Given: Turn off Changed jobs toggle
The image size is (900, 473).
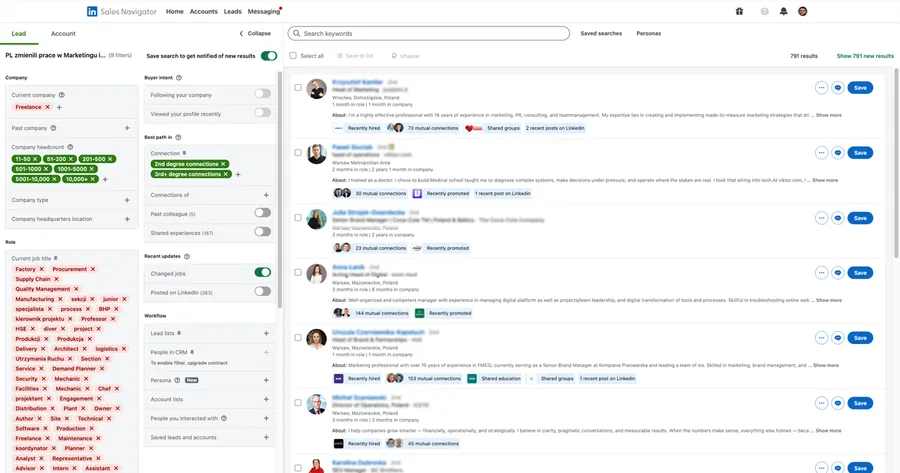Looking at the screenshot, I should click(x=262, y=273).
